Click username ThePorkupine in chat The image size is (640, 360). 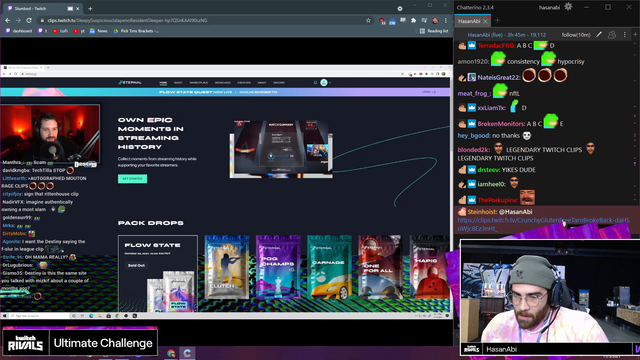pyautogui.click(x=498, y=200)
